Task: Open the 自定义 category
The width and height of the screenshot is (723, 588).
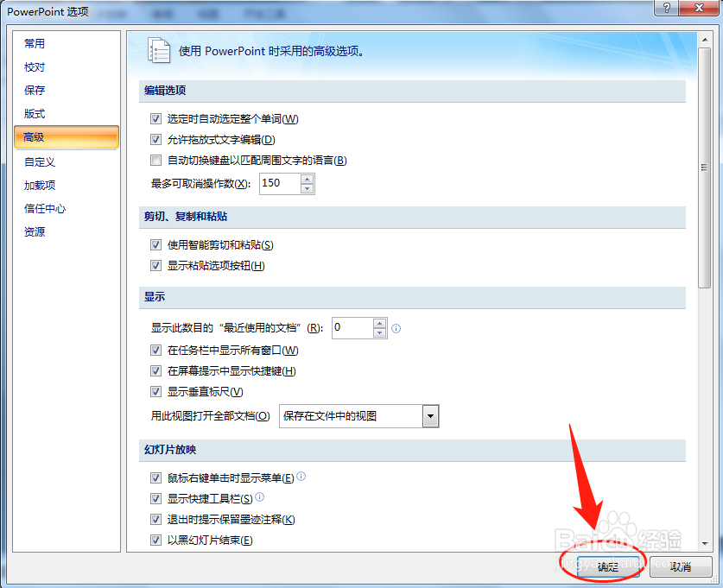Action: 40,162
